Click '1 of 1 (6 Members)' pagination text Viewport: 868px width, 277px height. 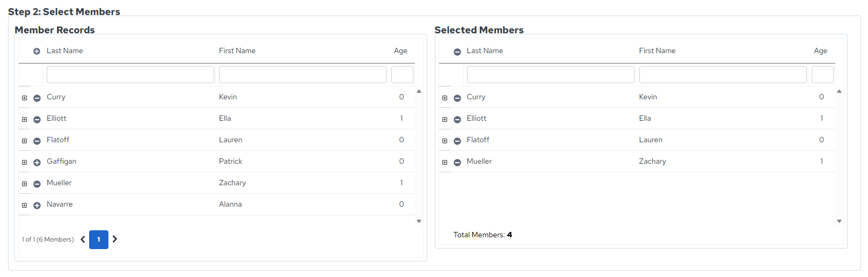pyautogui.click(x=48, y=239)
